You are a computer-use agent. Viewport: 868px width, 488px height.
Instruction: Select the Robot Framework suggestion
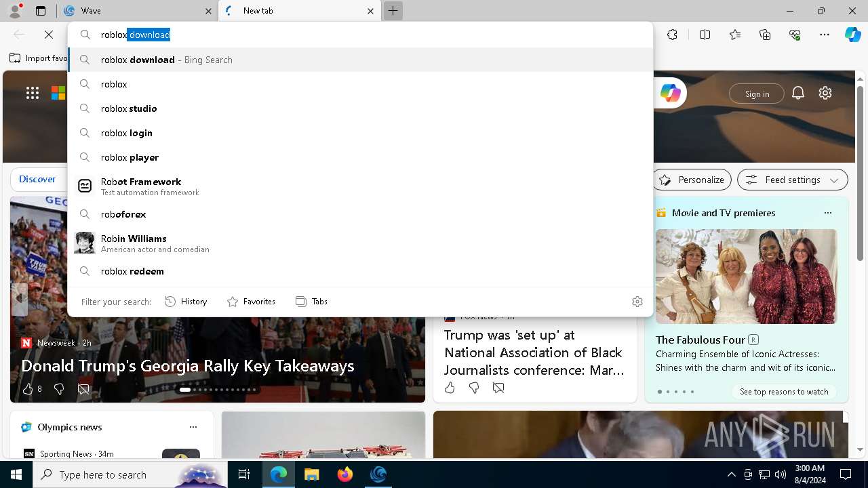(x=360, y=186)
